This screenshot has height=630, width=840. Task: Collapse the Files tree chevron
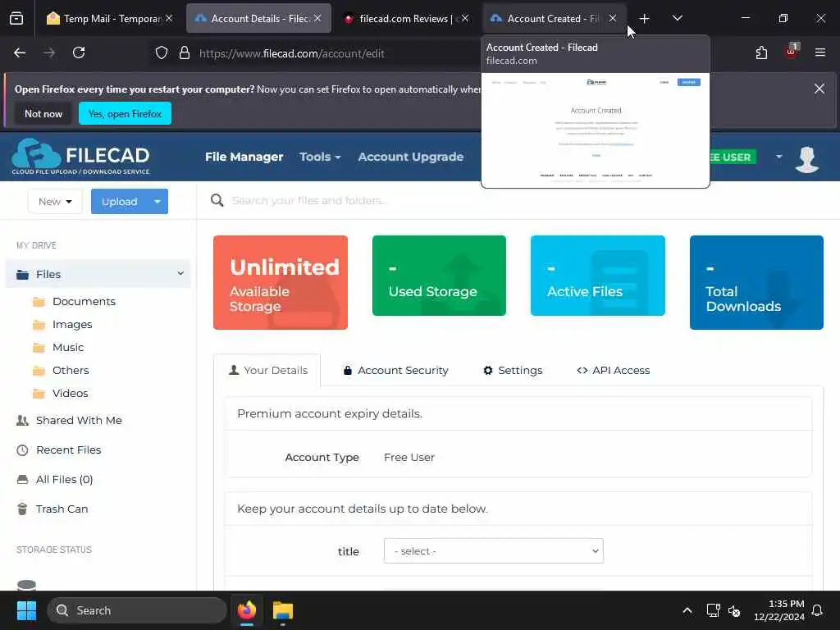pos(180,273)
